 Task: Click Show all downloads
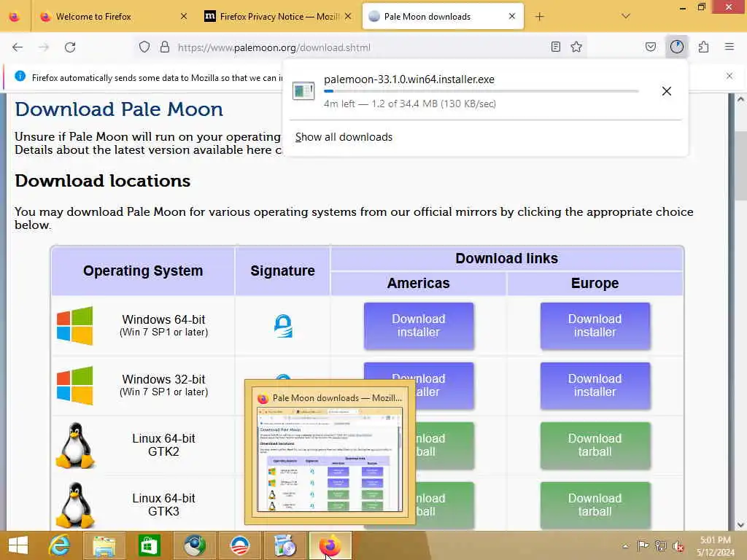(x=344, y=137)
